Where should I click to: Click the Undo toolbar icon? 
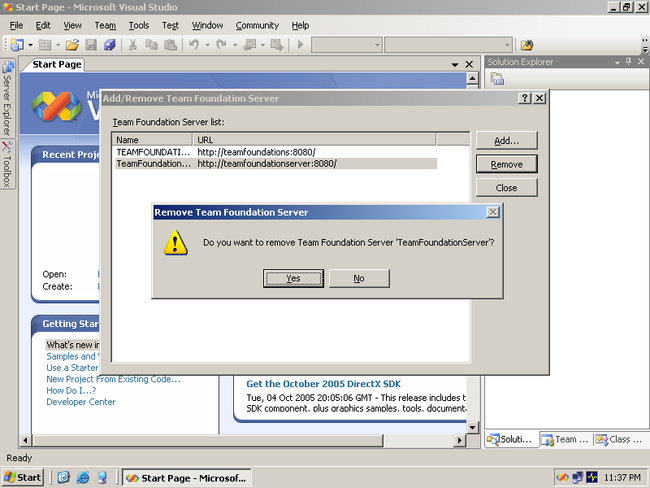(194, 44)
